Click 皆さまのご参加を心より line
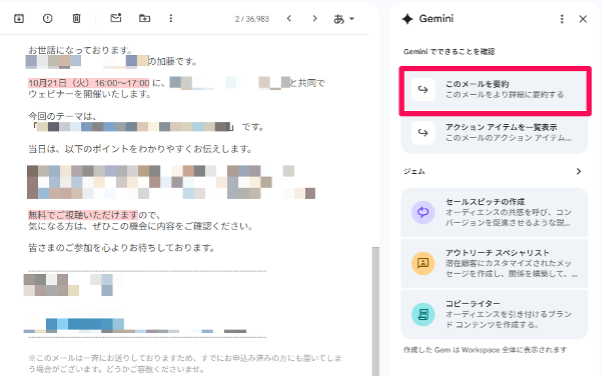This screenshot has width=604, height=376. [122, 248]
